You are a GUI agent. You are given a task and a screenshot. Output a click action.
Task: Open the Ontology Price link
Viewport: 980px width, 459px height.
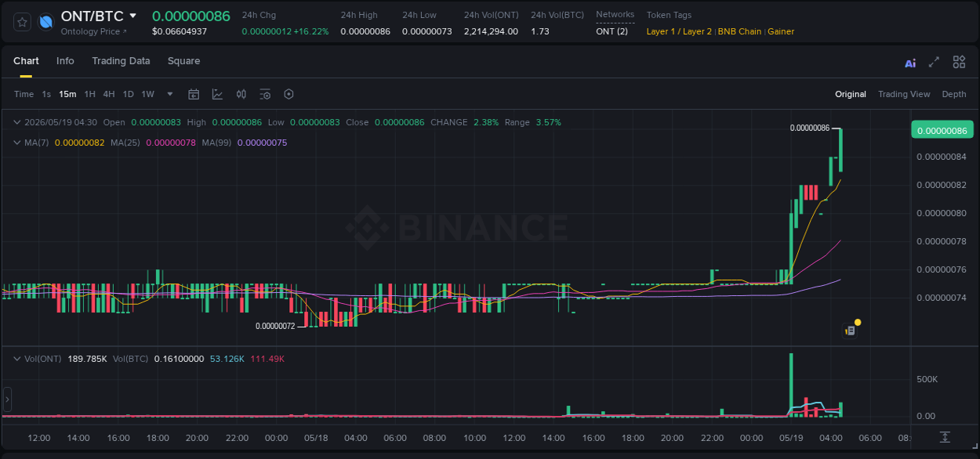coord(94,31)
